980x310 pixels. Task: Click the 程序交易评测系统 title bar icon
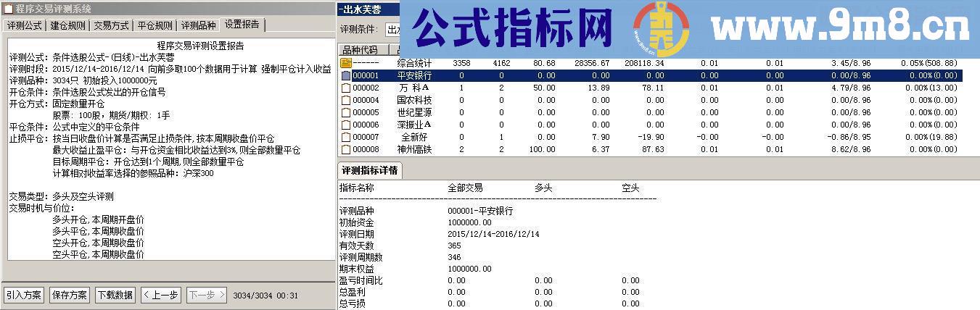click(x=8, y=9)
